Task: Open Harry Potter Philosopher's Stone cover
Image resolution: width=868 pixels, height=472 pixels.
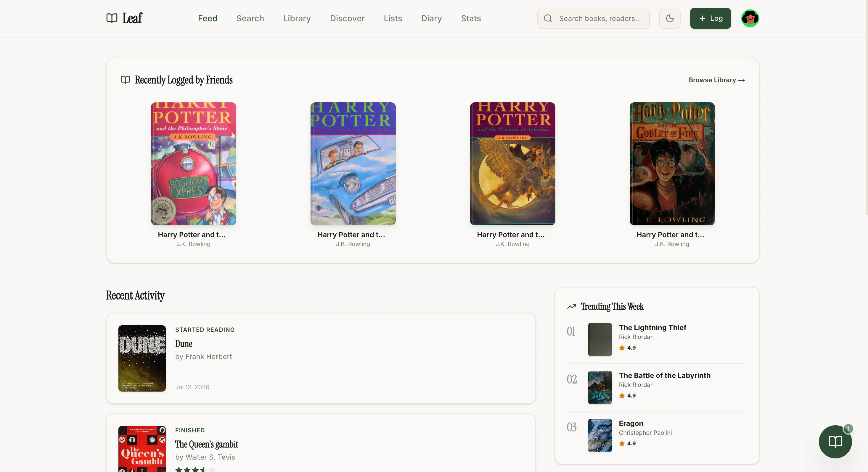Action: [193, 164]
